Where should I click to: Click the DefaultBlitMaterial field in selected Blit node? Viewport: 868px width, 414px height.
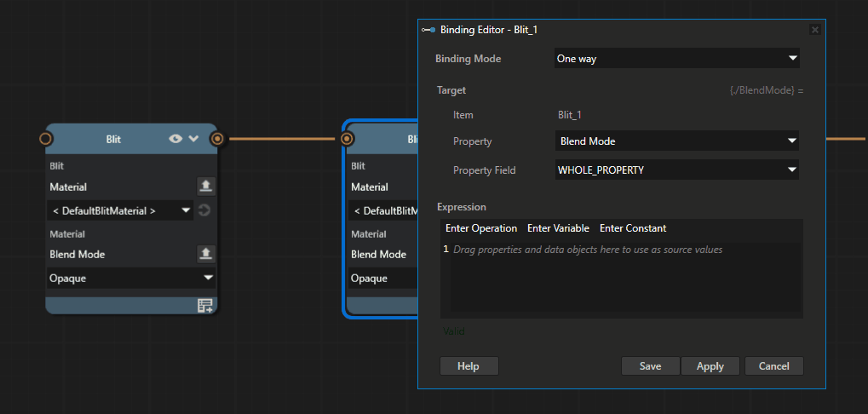pos(383,210)
